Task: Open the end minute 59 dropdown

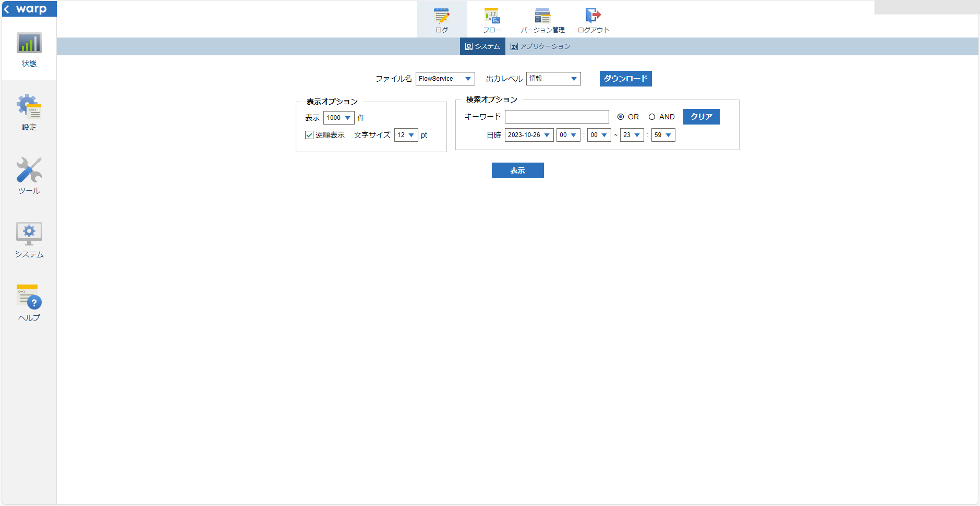Action: (663, 135)
